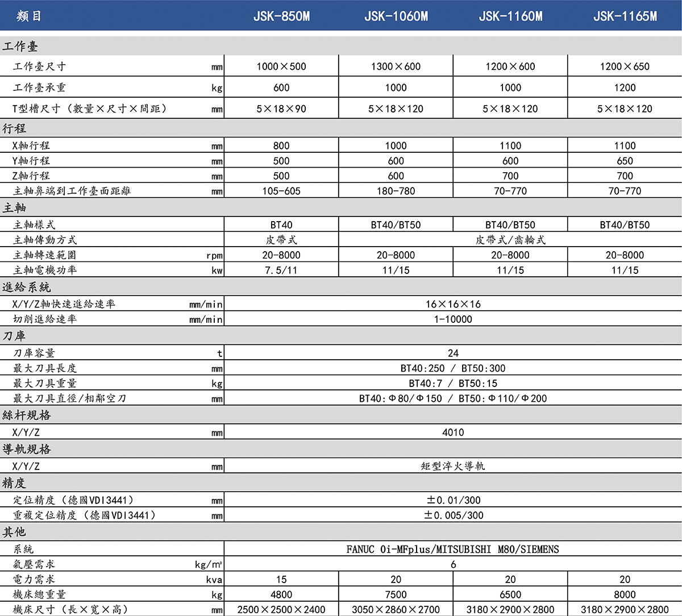The image size is (682, 616).
Task: Click the ±0.005/300 repeat accuracy value
Action: pyautogui.click(x=453, y=515)
